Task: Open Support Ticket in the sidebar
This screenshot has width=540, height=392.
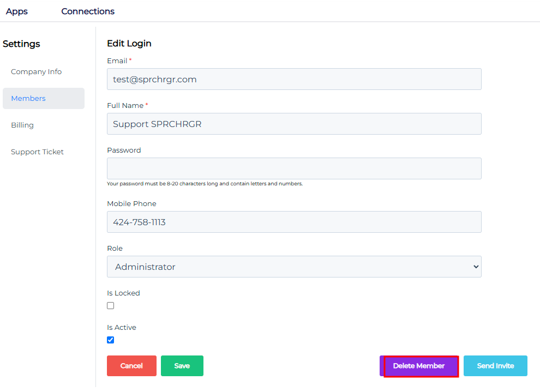Action: click(x=37, y=152)
